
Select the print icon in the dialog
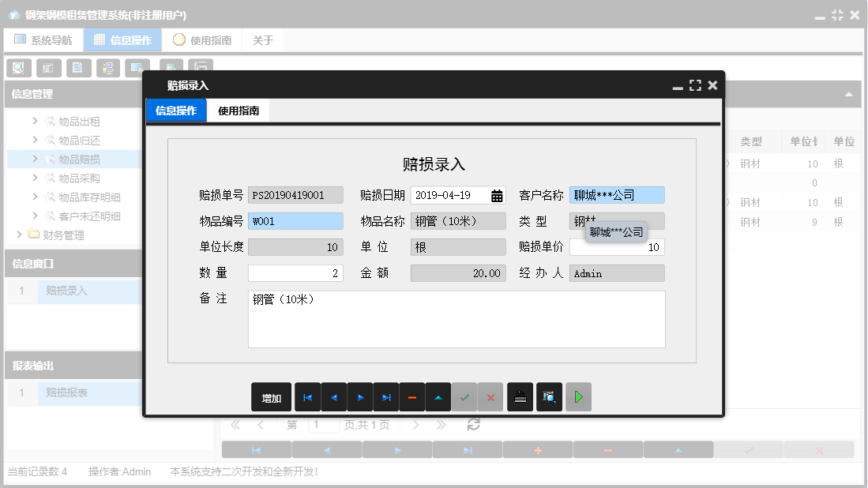(x=520, y=397)
